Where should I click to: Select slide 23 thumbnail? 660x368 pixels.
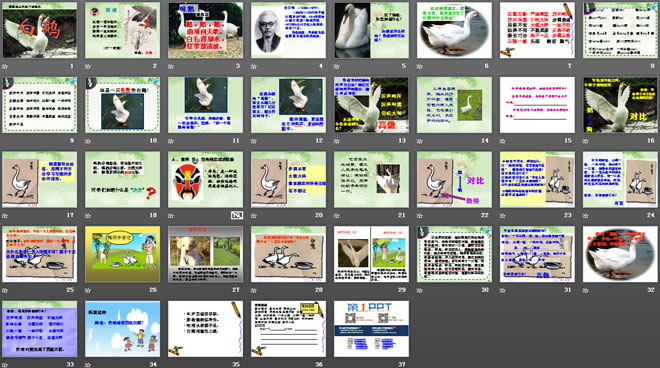tap(537, 179)
